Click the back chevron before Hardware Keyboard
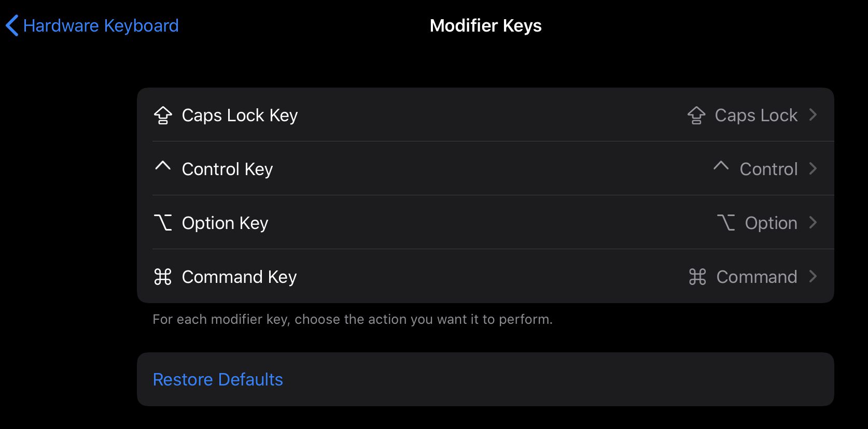 pos(11,25)
